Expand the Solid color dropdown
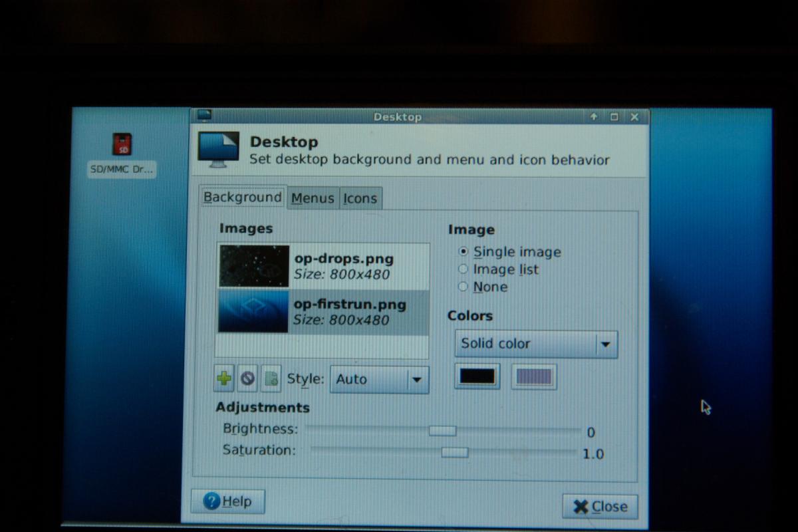The height and width of the screenshot is (532, 798). (x=536, y=344)
